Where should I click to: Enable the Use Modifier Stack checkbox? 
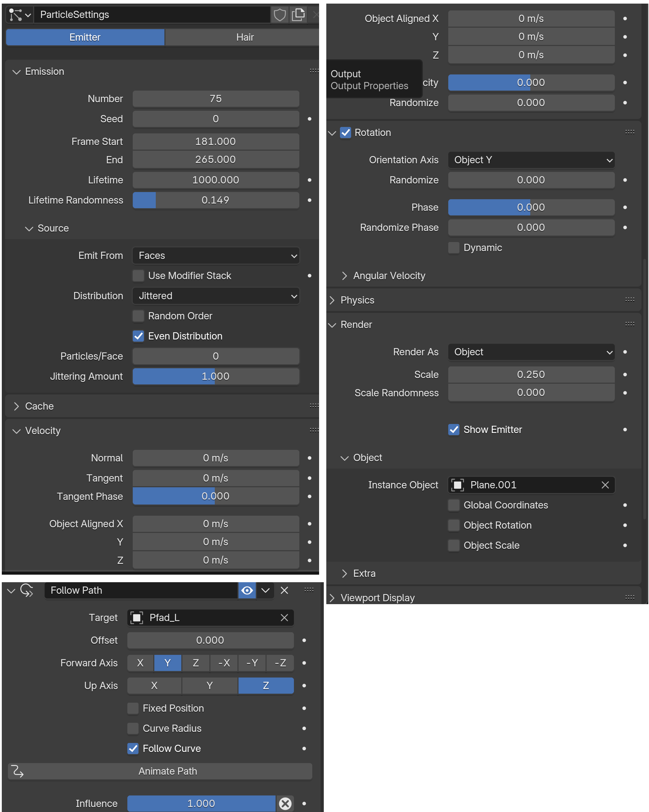(x=138, y=276)
